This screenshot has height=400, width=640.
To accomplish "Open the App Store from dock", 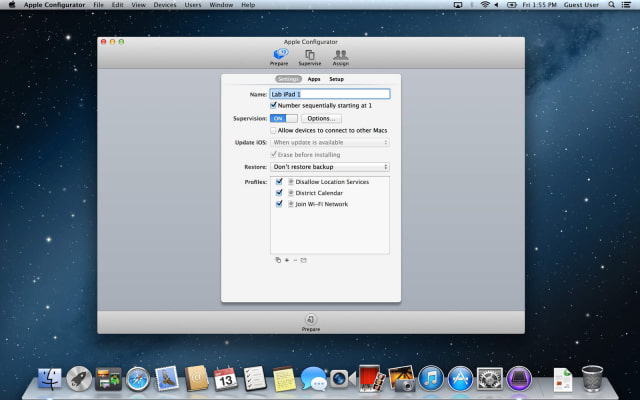I will point(460,379).
